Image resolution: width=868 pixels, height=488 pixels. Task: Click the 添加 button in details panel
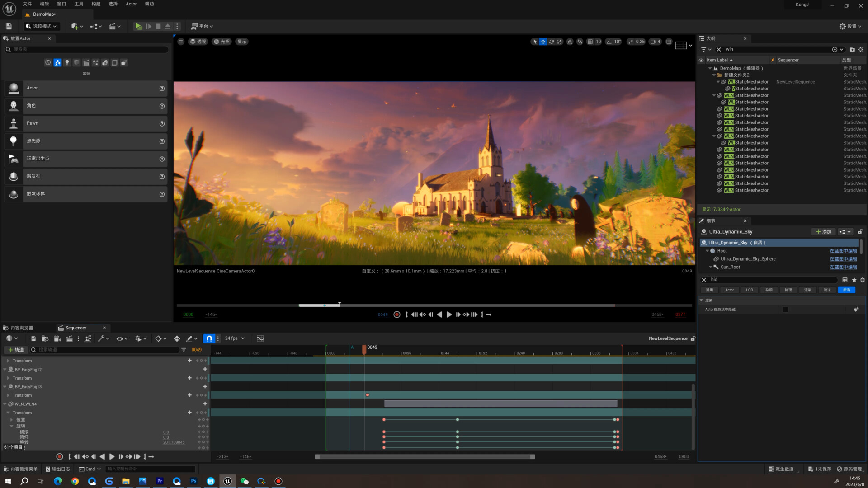[x=823, y=232]
